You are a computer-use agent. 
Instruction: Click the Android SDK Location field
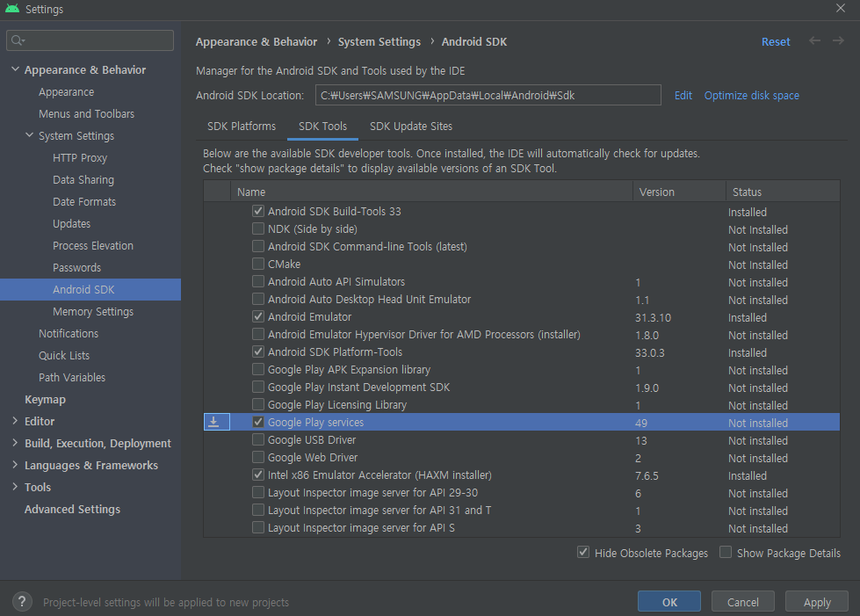pyautogui.click(x=488, y=95)
